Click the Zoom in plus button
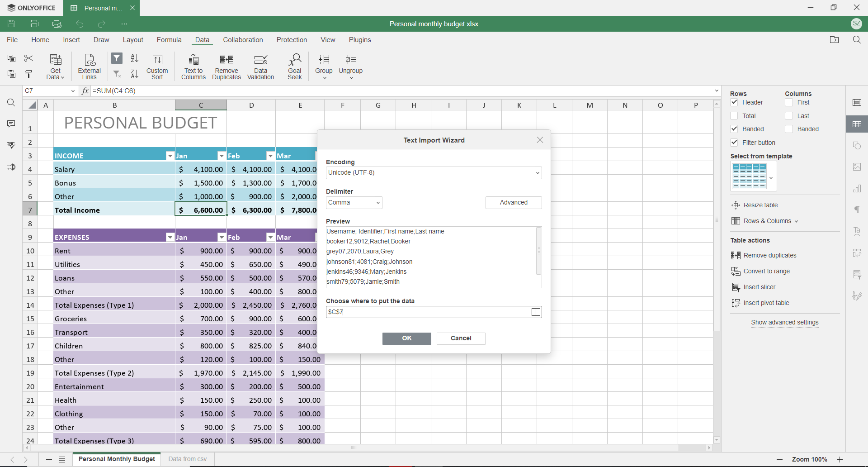Viewport: 868px width, 467px height. tap(840, 459)
